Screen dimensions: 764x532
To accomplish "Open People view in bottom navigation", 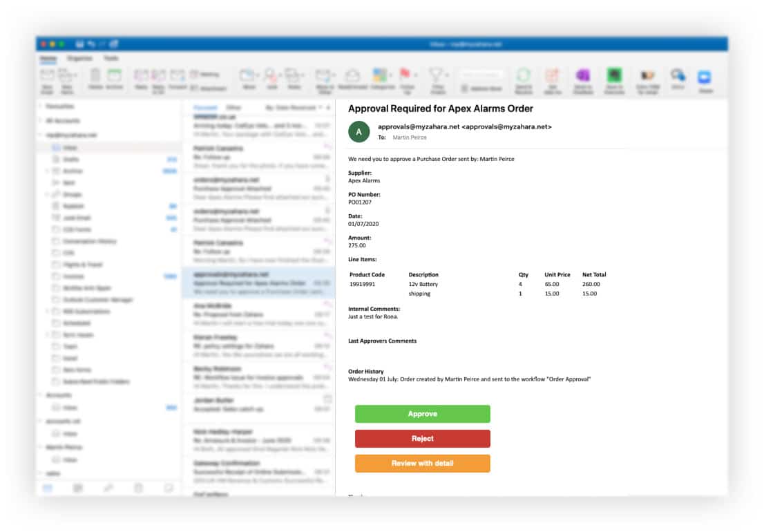I will pyautogui.click(x=108, y=488).
